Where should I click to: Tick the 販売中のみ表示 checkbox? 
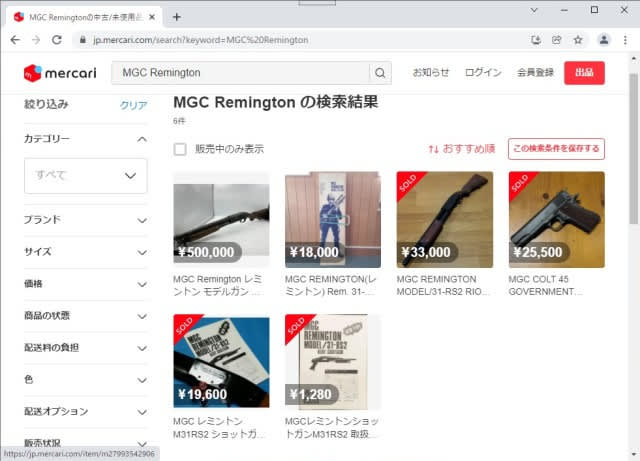180,149
